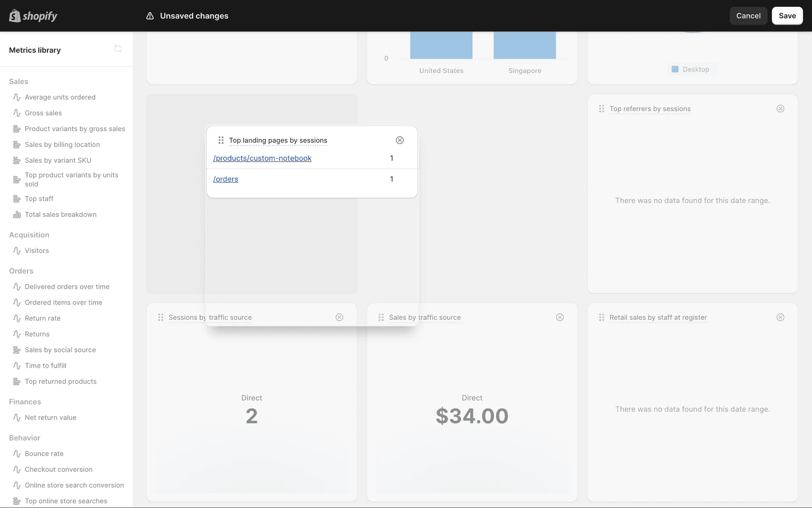Click the Save button
This screenshot has width=812, height=508.
[787, 16]
